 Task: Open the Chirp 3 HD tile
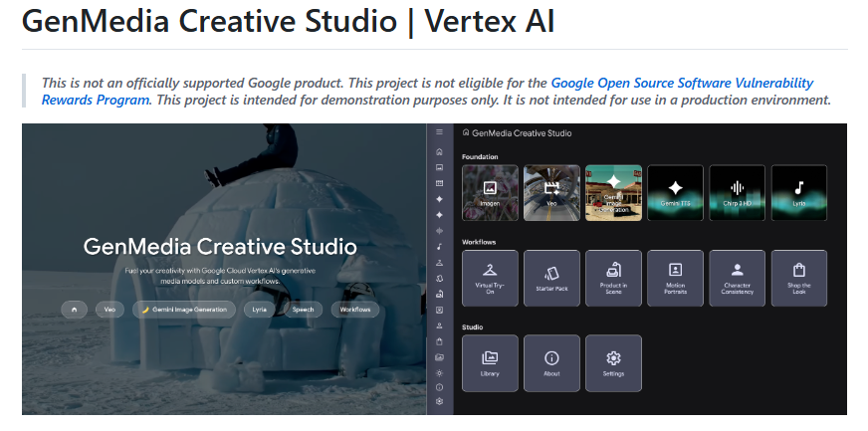(x=738, y=193)
